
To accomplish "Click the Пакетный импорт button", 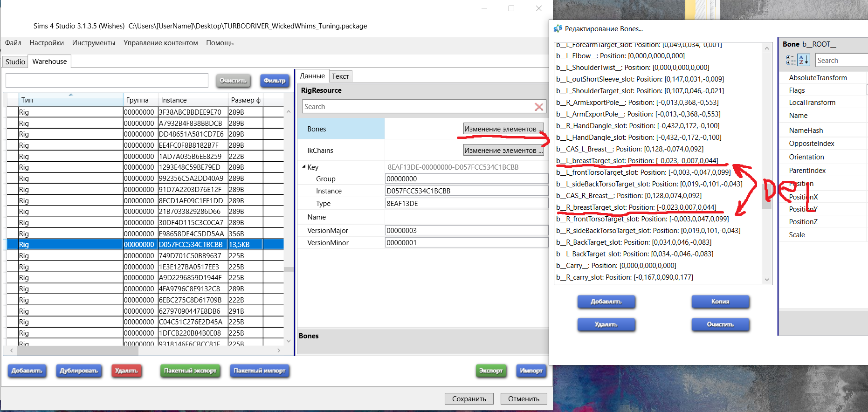I will click(260, 371).
